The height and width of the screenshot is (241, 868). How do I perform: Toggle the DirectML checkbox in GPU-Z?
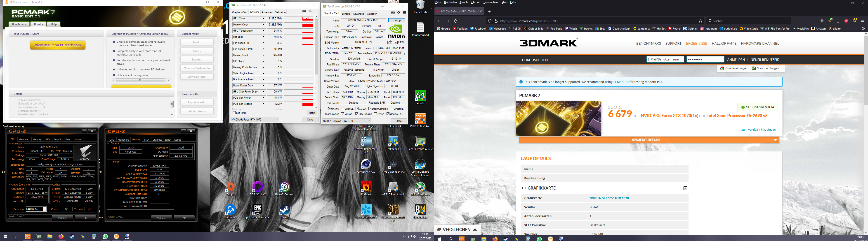tap(392, 109)
